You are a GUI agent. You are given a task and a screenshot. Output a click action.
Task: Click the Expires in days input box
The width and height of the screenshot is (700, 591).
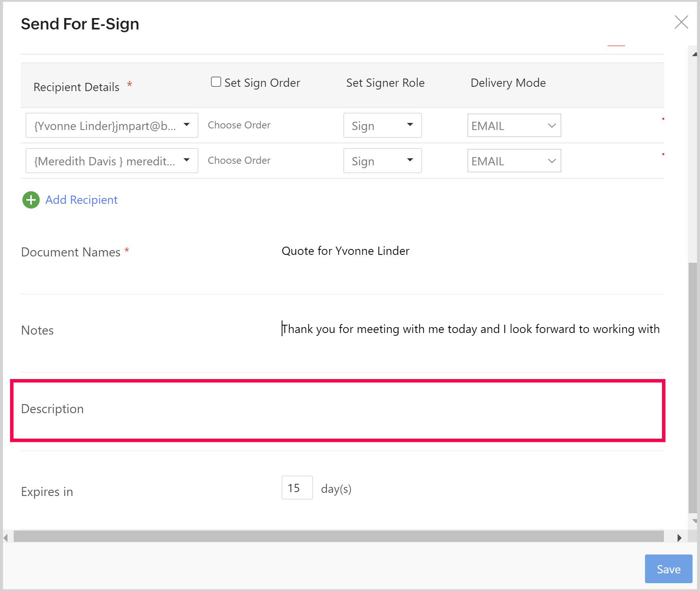coord(297,488)
